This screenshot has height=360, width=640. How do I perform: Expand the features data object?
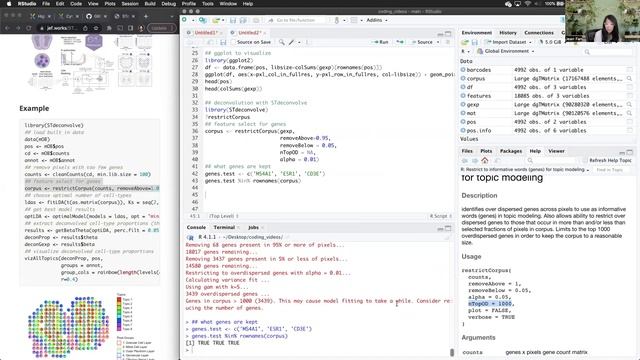pos(463,96)
